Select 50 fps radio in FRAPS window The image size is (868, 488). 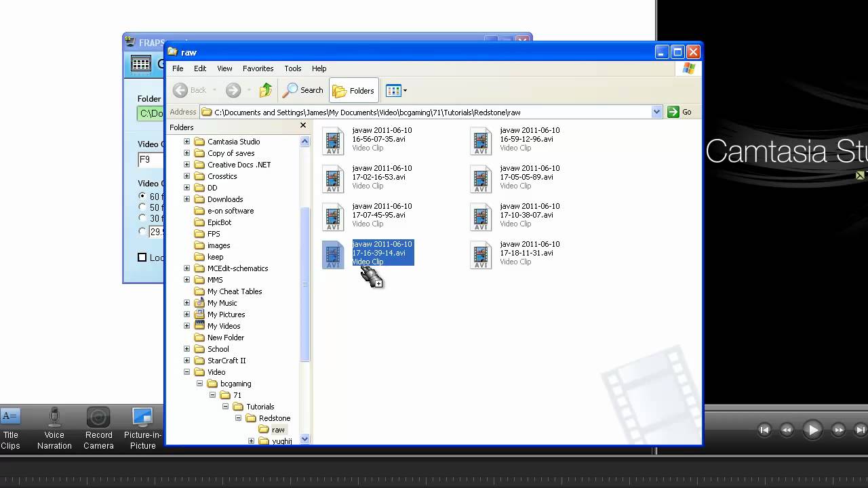(142, 207)
